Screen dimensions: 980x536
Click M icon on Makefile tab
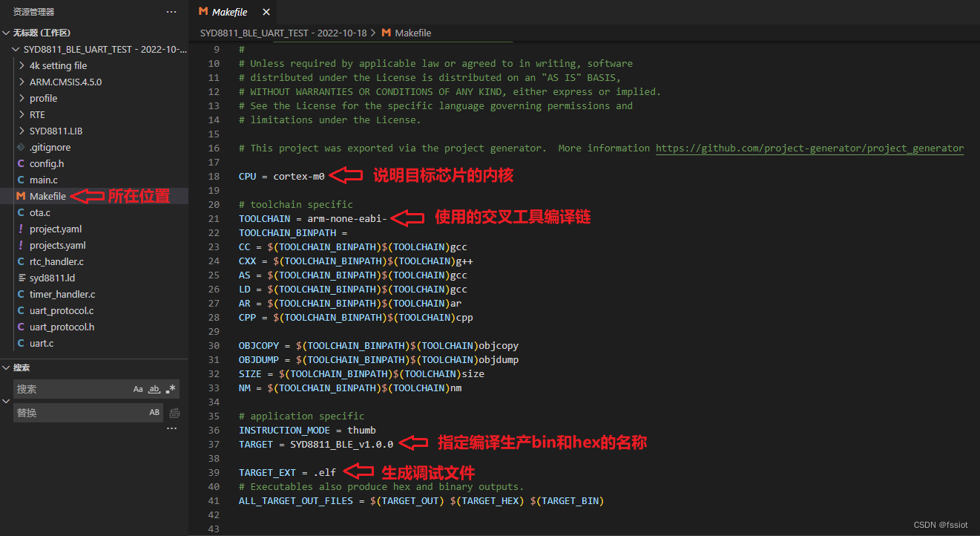pyautogui.click(x=203, y=12)
